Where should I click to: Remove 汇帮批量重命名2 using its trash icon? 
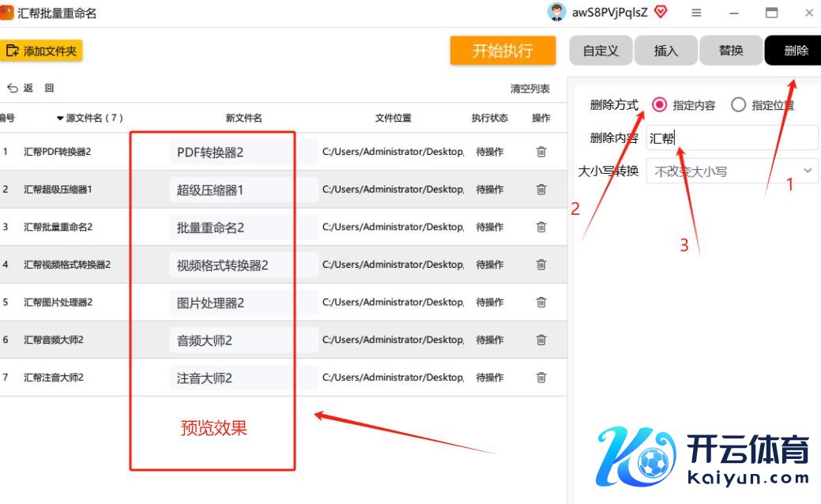click(541, 227)
